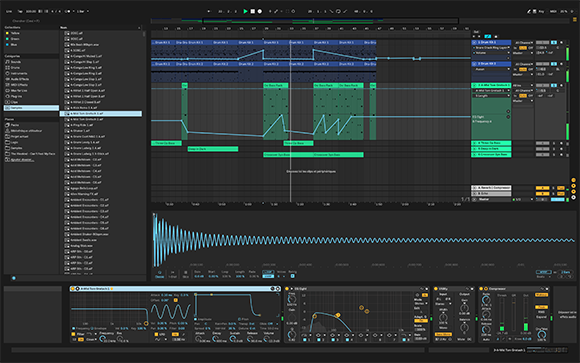Open the input channel dropdown for Drum Kit 1
The image size is (580, 363).
click(523, 43)
